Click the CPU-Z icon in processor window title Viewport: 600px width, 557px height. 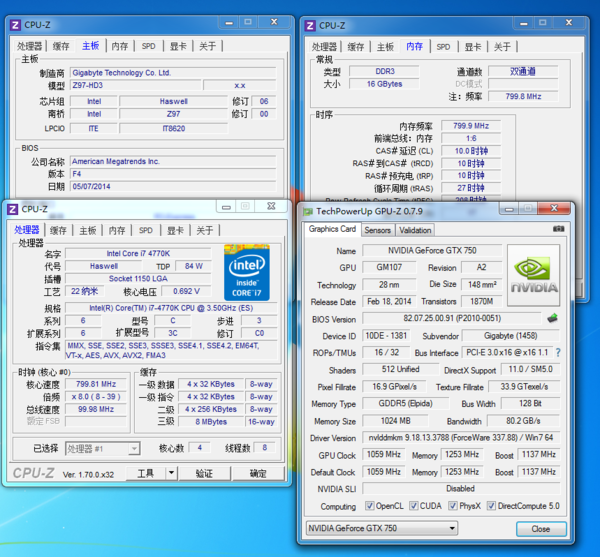[x=13, y=209]
